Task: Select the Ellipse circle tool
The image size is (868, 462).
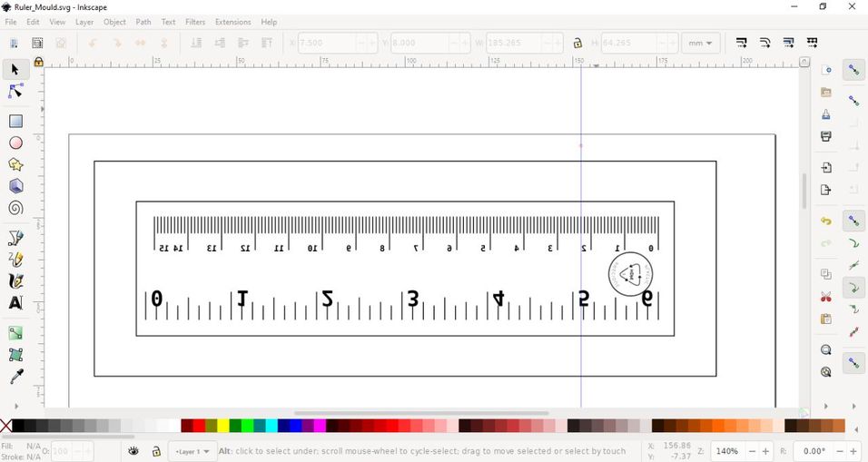Action: click(x=15, y=143)
